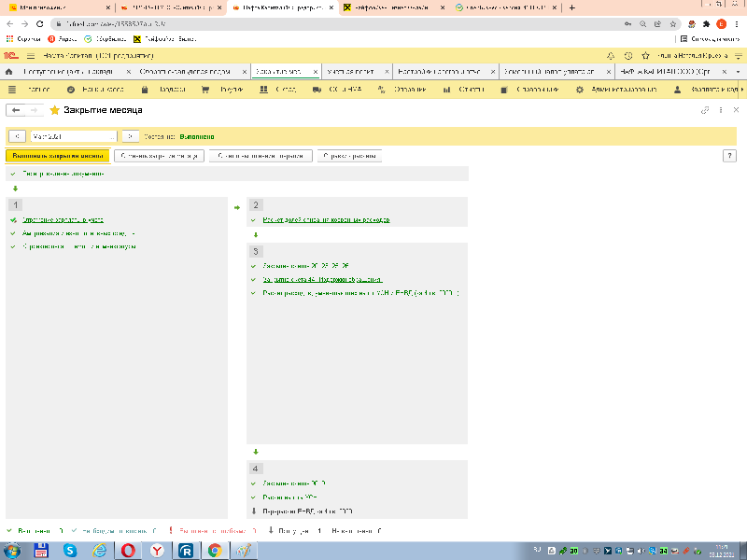Reload the browser page
This screenshot has height=560, width=747.
click(40, 24)
